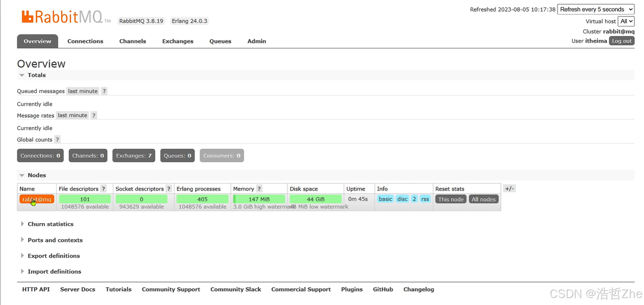This screenshot has width=644, height=305.
Task: Click the basic info tag
Action: (385, 199)
